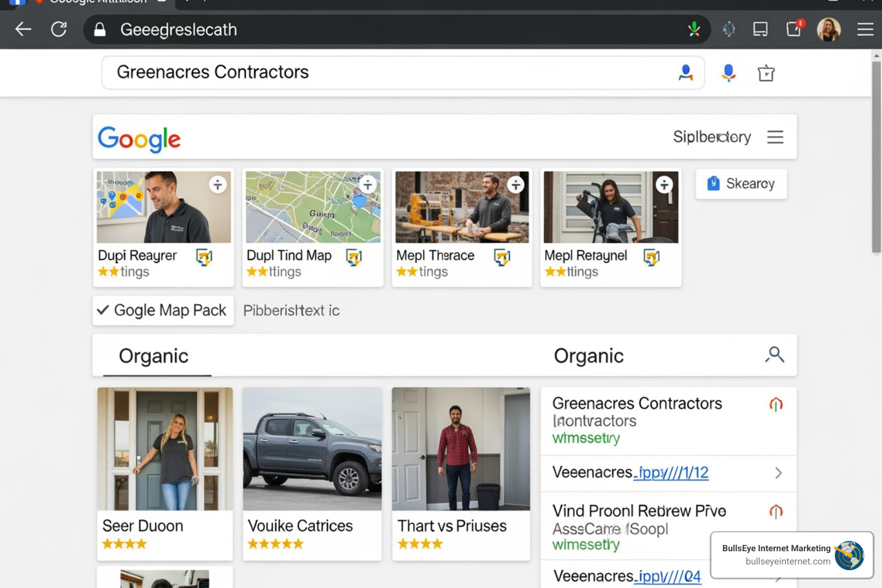
Task: Reload the page with the refresh icon
Action: (x=59, y=29)
